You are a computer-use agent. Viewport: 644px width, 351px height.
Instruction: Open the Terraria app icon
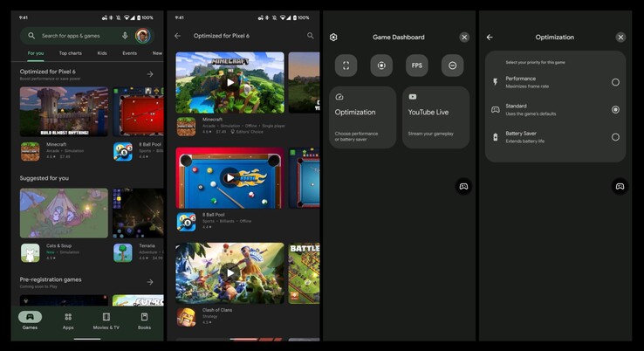pyautogui.click(x=123, y=252)
